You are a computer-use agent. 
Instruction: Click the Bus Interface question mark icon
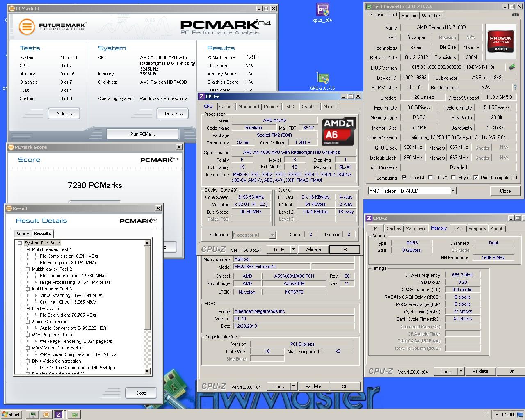[515, 87]
